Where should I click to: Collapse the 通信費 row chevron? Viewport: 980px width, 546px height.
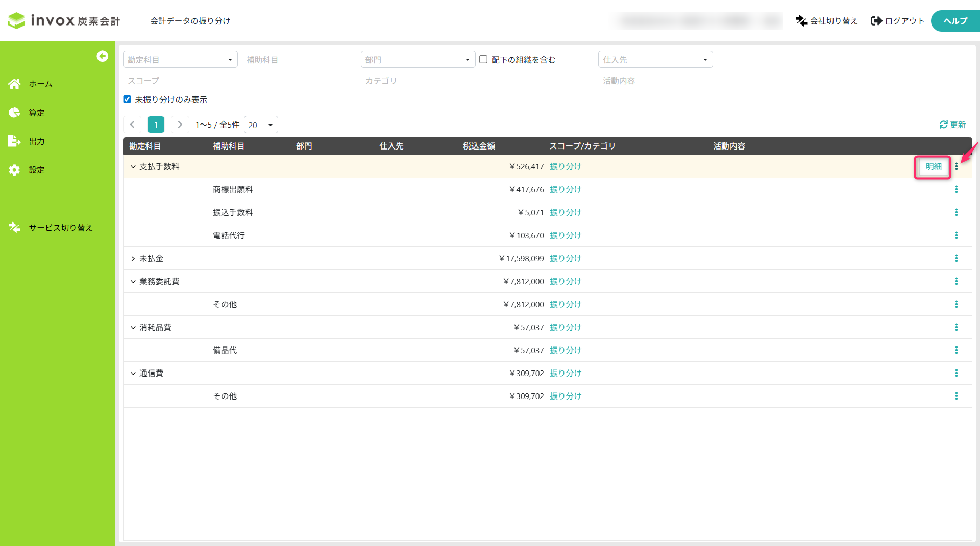pyautogui.click(x=133, y=374)
